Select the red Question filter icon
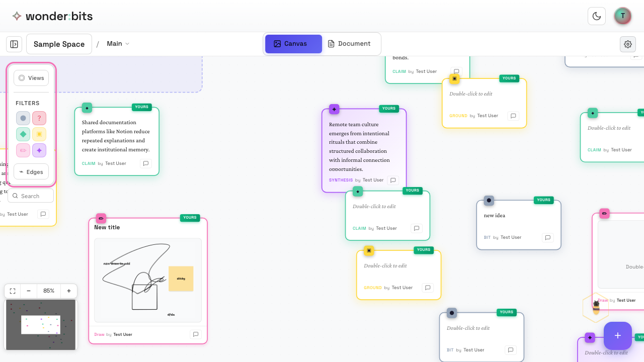 click(x=39, y=118)
